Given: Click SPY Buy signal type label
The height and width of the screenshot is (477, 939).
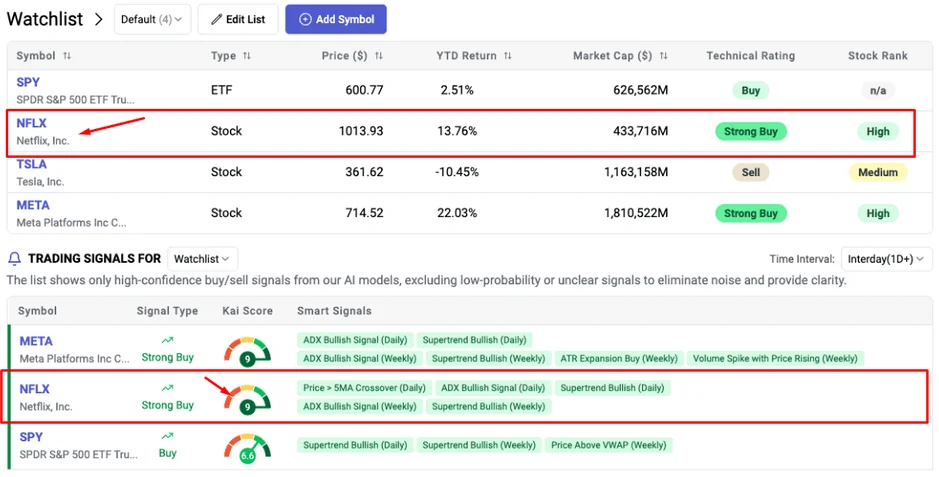Looking at the screenshot, I should pos(168,453).
